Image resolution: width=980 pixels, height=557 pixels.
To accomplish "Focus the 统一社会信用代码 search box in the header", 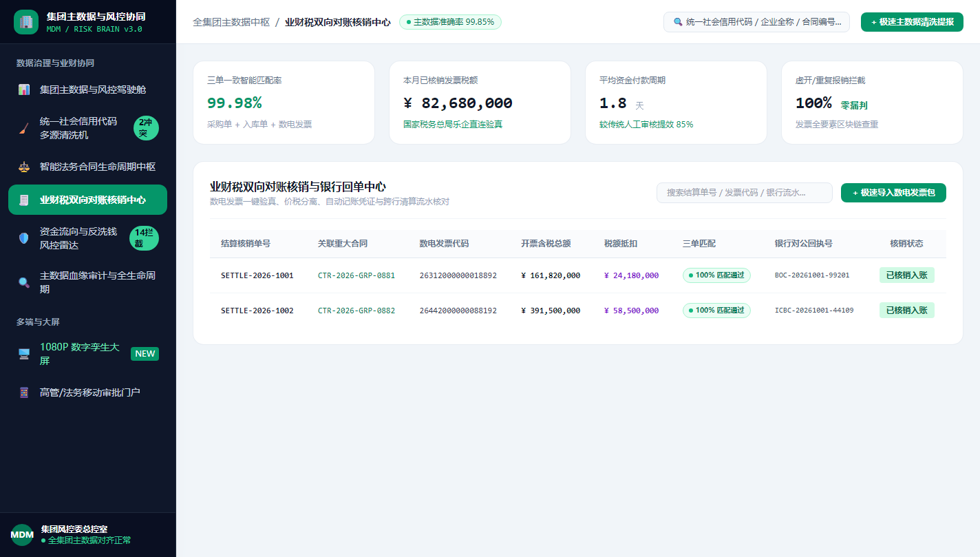I will click(756, 22).
